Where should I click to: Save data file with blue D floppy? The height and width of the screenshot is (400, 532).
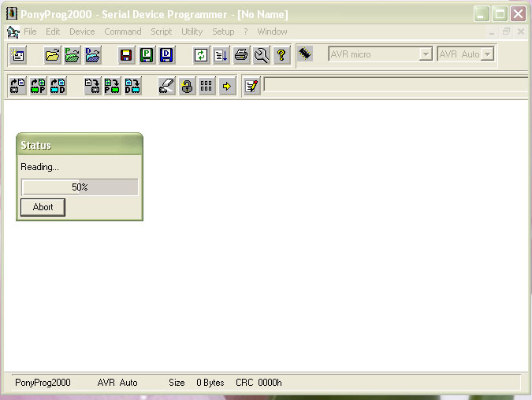(x=166, y=55)
